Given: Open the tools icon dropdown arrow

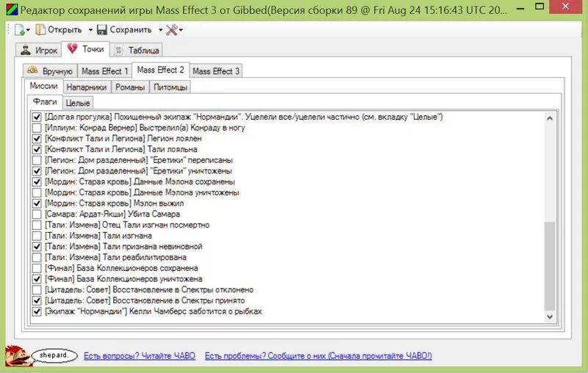Looking at the screenshot, I should 181,30.
